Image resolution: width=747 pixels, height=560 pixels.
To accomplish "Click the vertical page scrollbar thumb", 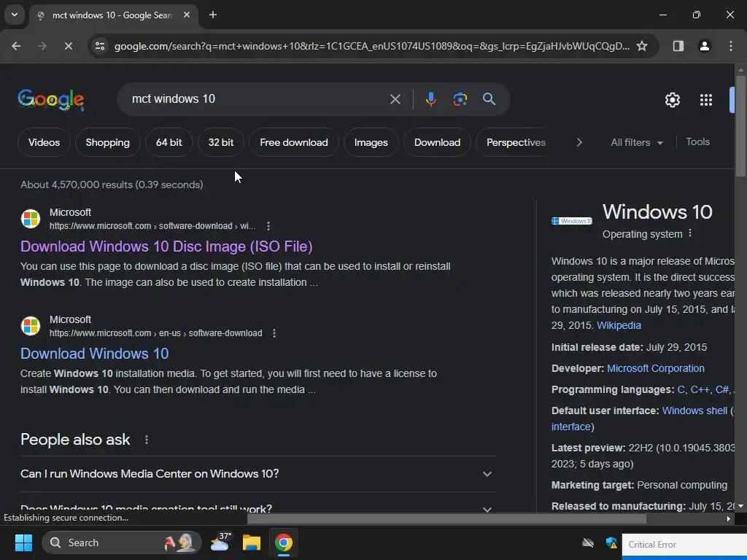I will coord(740,126).
